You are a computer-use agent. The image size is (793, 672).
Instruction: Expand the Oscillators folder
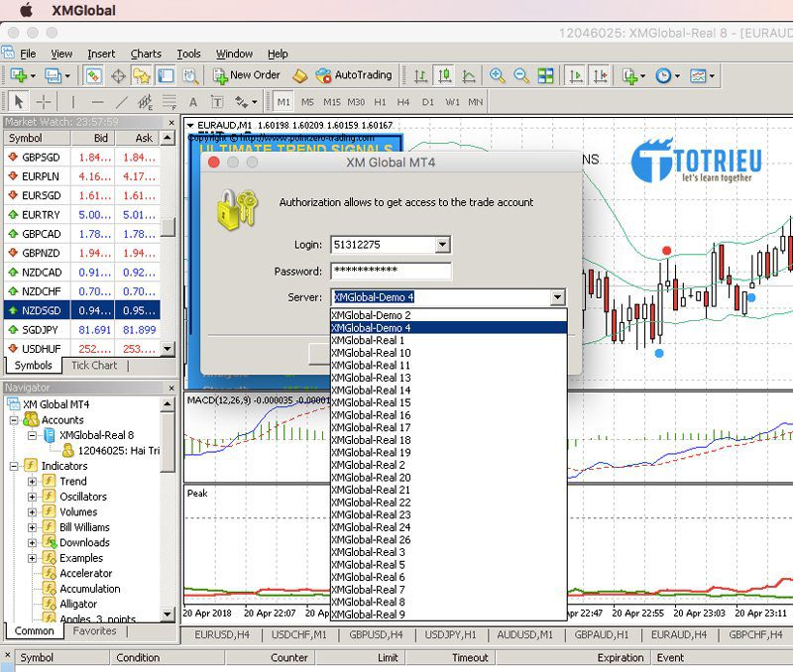[x=32, y=497]
